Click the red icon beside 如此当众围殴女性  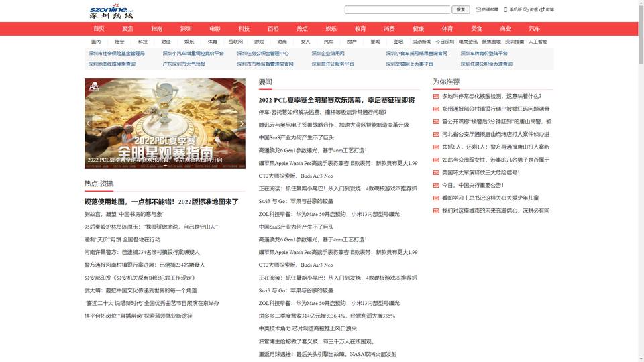point(436,160)
